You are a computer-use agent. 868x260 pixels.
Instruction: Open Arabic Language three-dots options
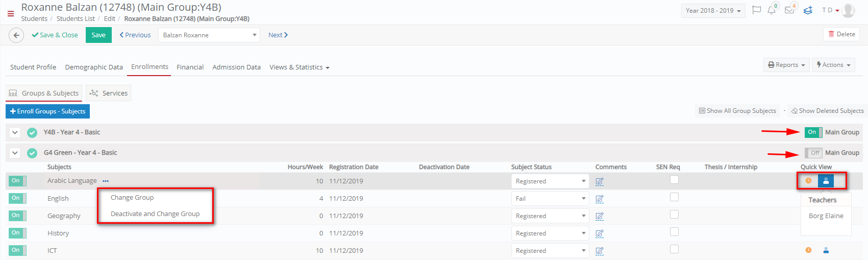[106, 181]
